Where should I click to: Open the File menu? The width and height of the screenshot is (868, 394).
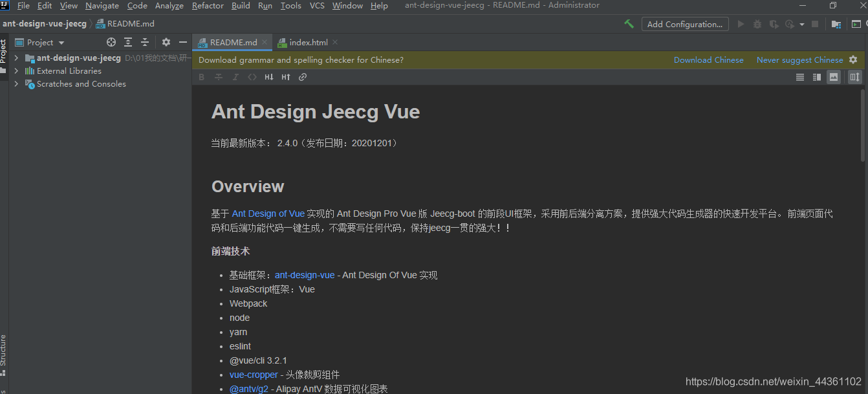pos(23,6)
